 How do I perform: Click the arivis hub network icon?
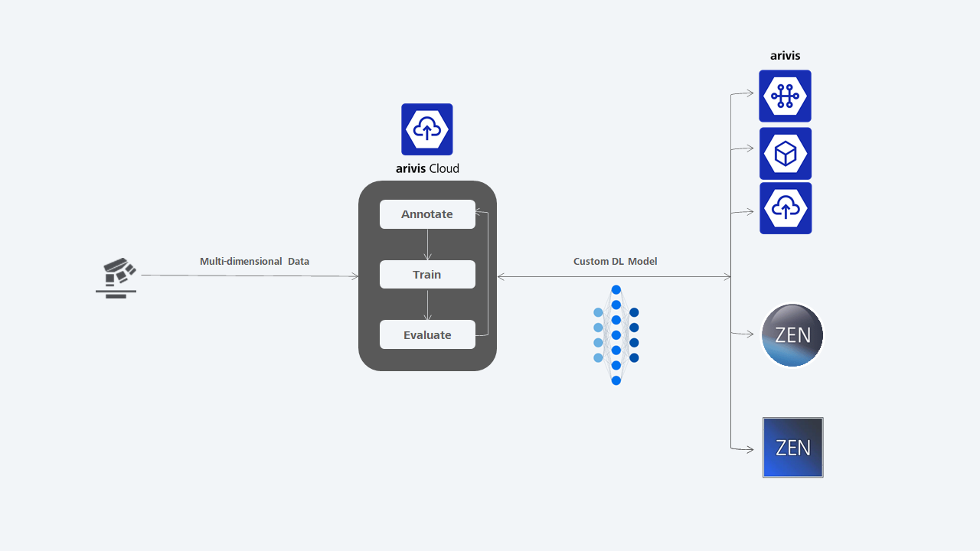[785, 96]
